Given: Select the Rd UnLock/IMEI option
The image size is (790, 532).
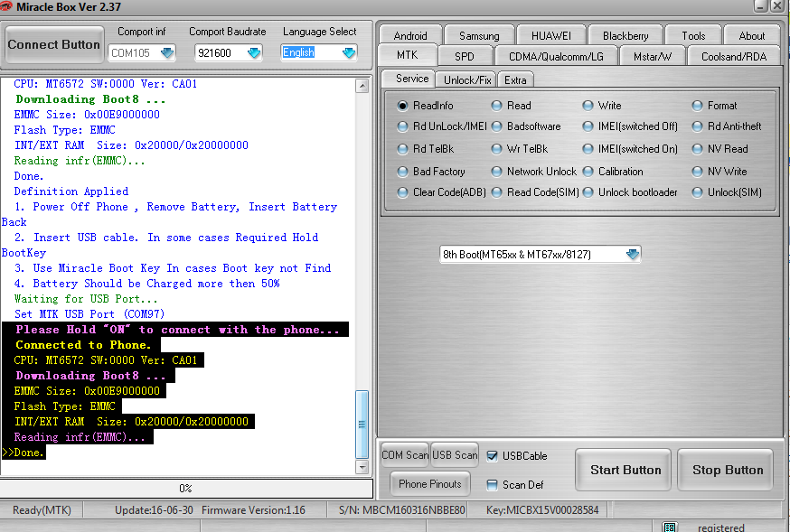Looking at the screenshot, I should click(x=402, y=126).
